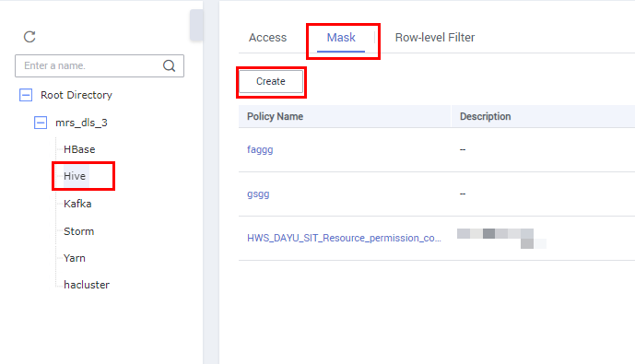This screenshot has height=364, width=635.
Task: Click the left panel scrollbar handle
Action: click(x=196, y=25)
